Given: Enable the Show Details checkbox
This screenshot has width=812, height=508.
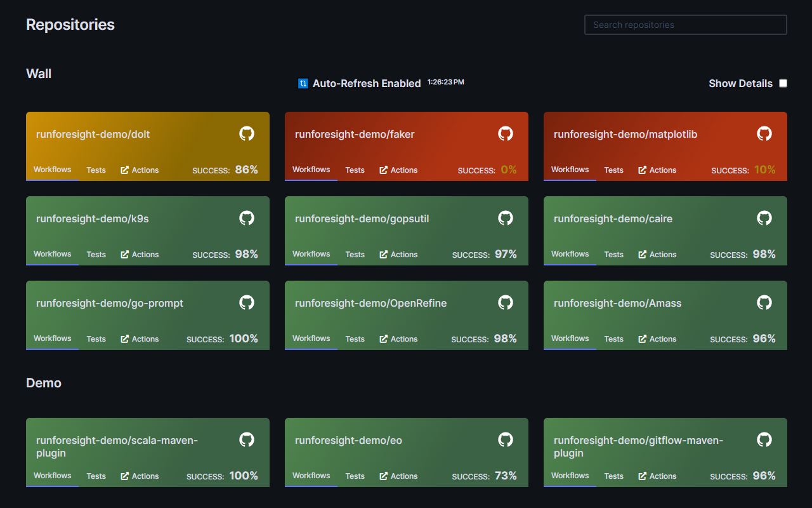Looking at the screenshot, I should [783, 83].
